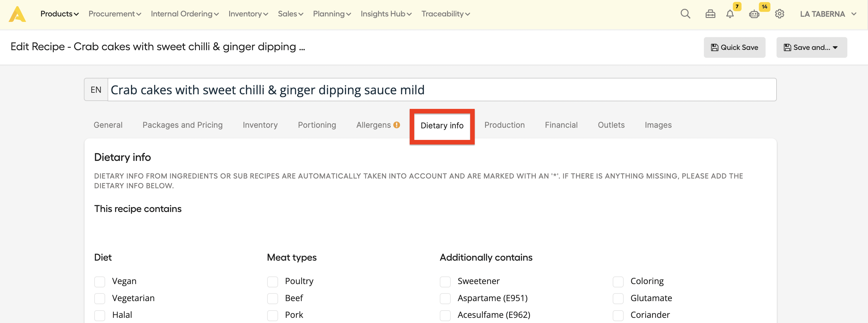Viewport: 868px width, 323px height.
Task: Open notifications bell icon
Action: tap(730, 14)
